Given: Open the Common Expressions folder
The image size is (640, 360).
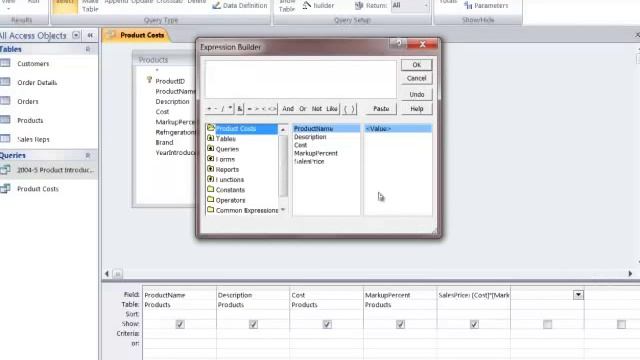Looking at the screenshot, I should click(242, 210).
